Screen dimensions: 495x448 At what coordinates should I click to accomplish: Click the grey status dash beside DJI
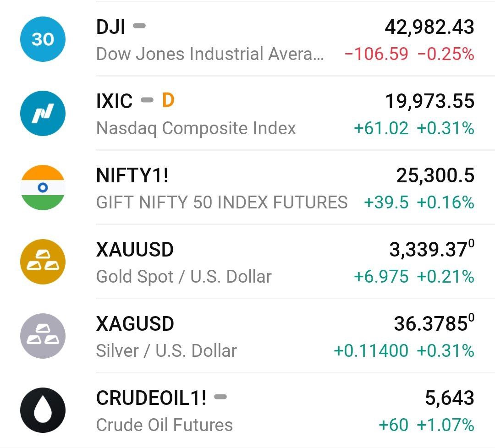(139, 26)
